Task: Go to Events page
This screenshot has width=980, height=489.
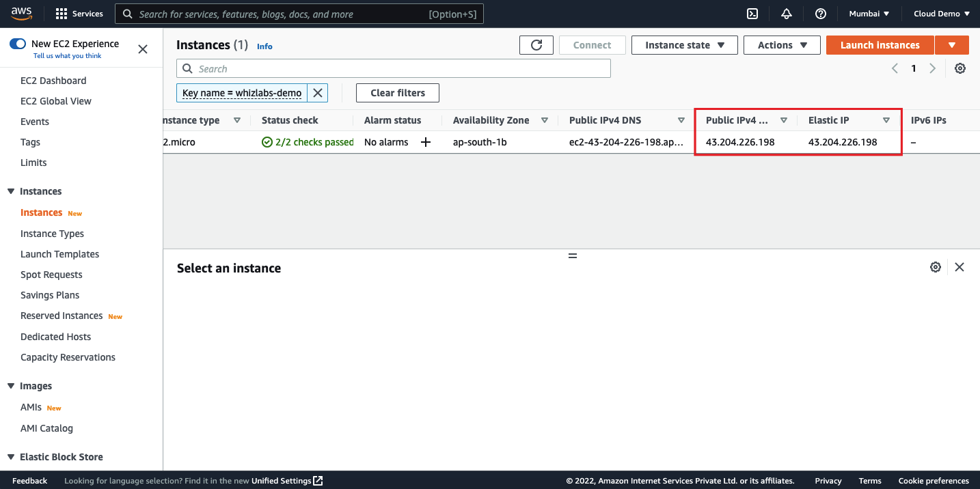Action: pos(35,122)
